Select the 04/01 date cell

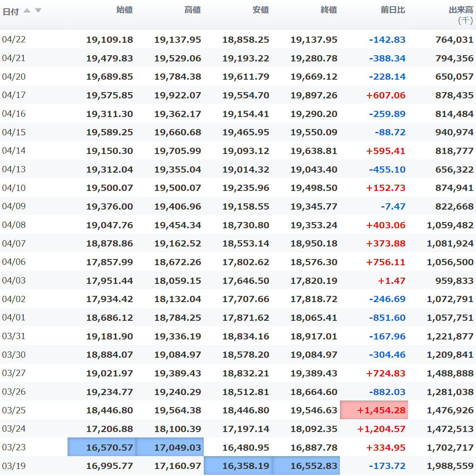point(14,317)
